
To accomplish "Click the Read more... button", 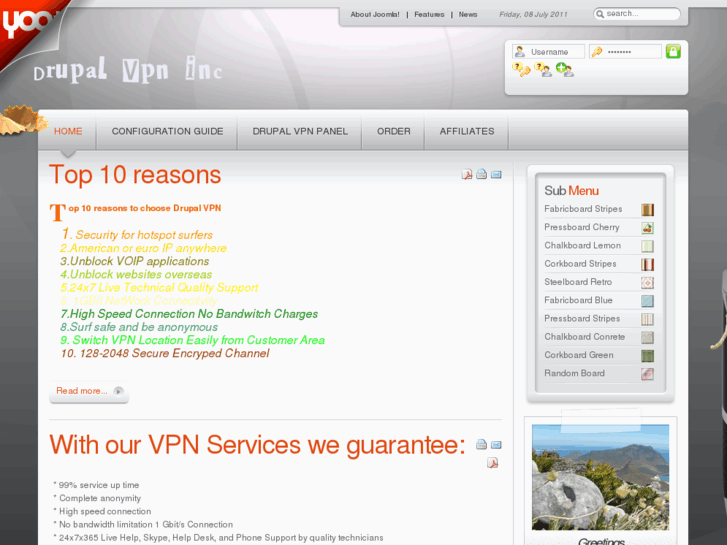I will tap(89, 391).
